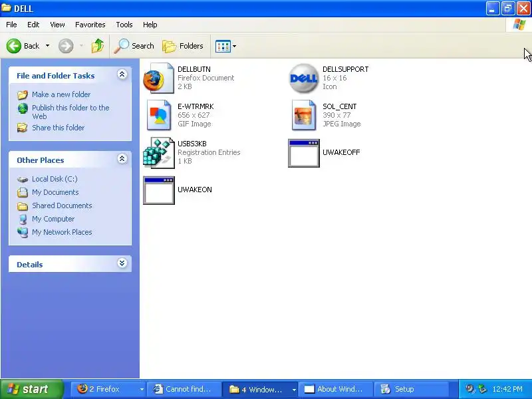Click the DELLBUTN file name
Viewport: 532px width, 399px height.
click(194, 69)
